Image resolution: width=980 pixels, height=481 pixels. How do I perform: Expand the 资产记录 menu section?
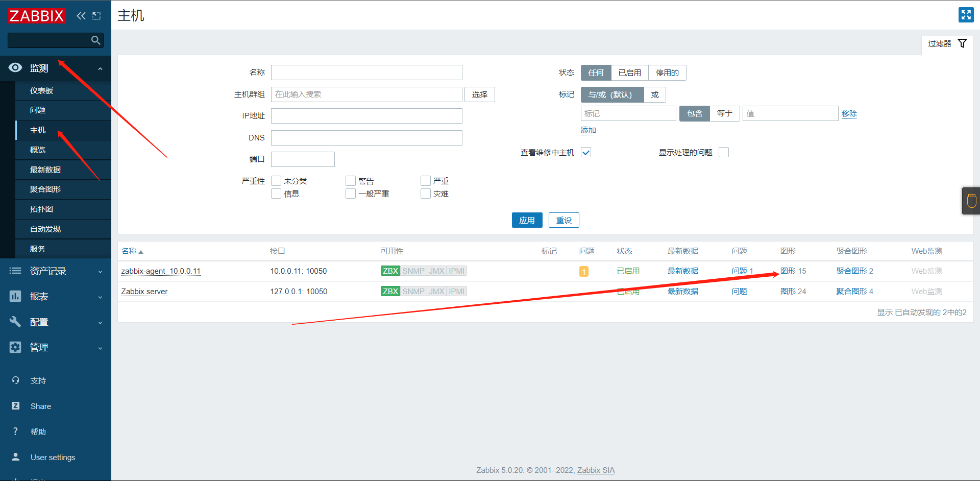click(56, 271)
